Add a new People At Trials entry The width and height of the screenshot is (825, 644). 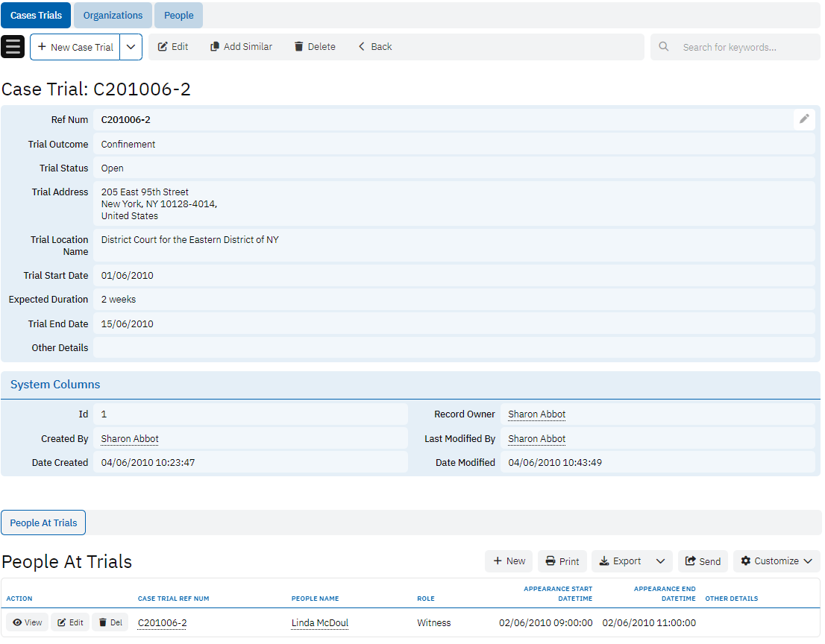[509, 561]
